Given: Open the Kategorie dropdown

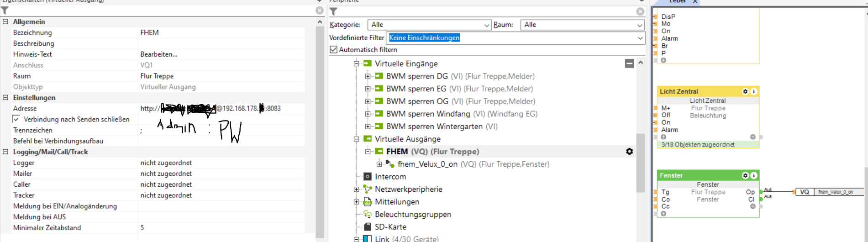Looking at the screenshot, I should (429, 25).
